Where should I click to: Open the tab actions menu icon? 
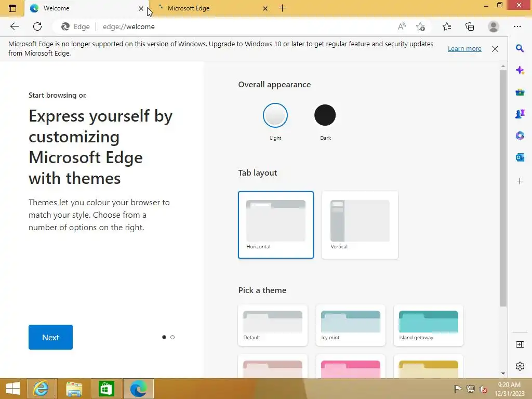point(12,8)
